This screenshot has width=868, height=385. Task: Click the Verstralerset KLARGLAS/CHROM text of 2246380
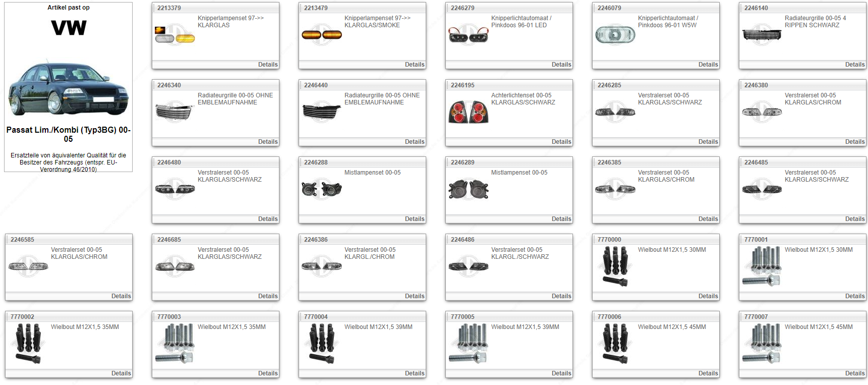[813, 99]
